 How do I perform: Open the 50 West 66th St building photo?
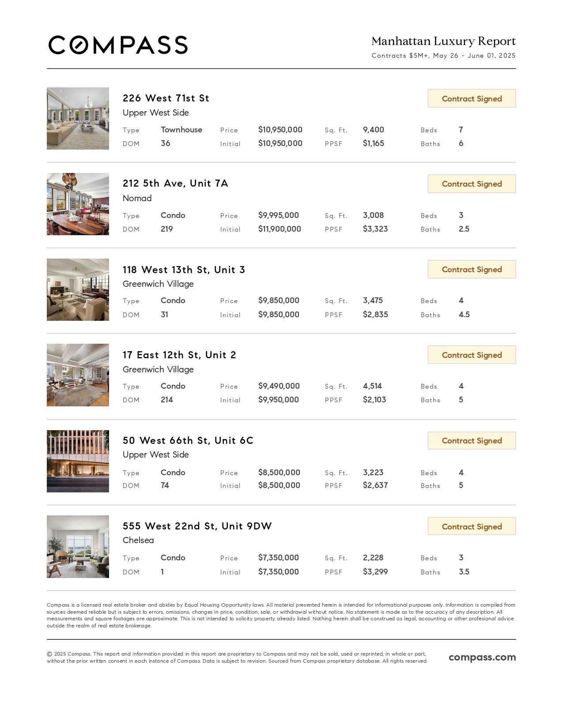point(78,461)
